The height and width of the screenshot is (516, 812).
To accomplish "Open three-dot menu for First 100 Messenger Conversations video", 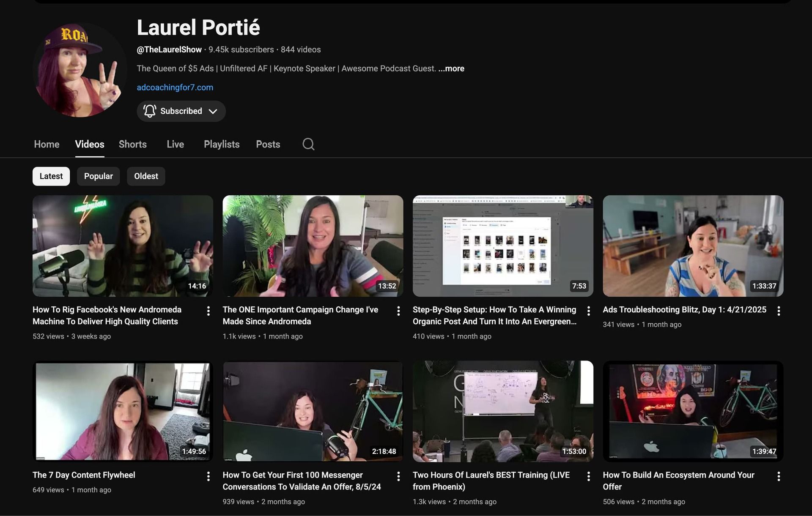I will (398, 476).
